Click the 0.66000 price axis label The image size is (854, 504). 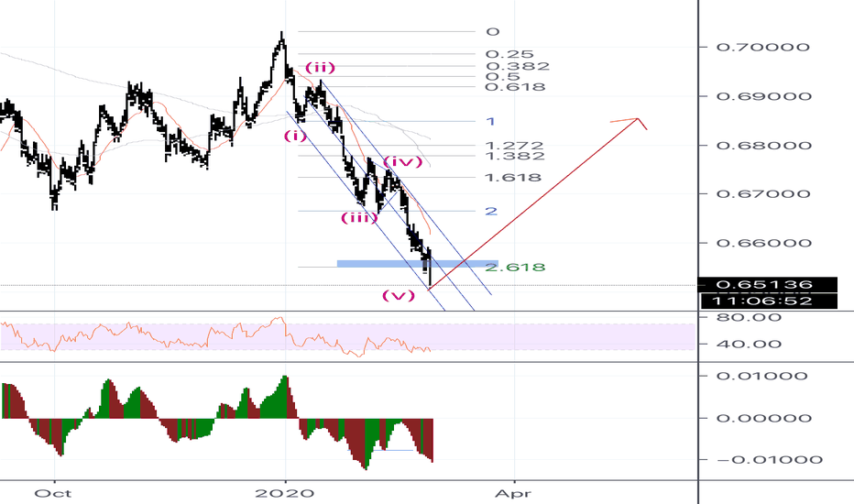coord(763,243)
